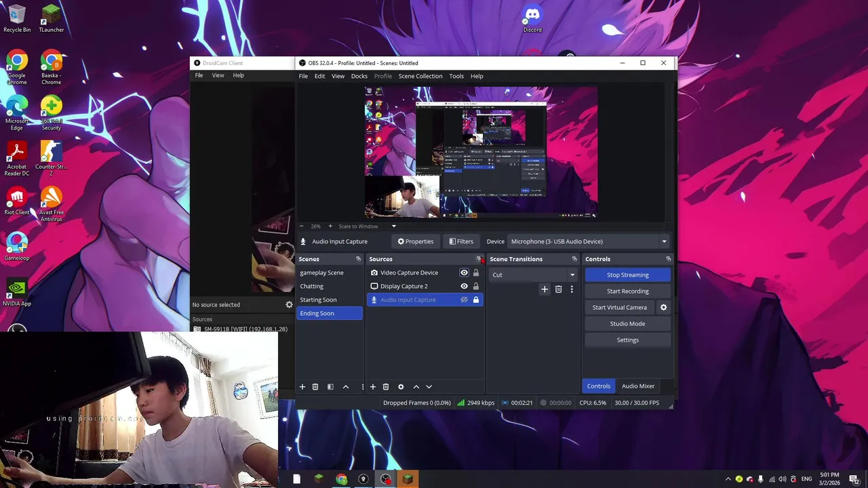Move source up in Sources toolbar
Viewport: 868px width, 488px height.
416,386
